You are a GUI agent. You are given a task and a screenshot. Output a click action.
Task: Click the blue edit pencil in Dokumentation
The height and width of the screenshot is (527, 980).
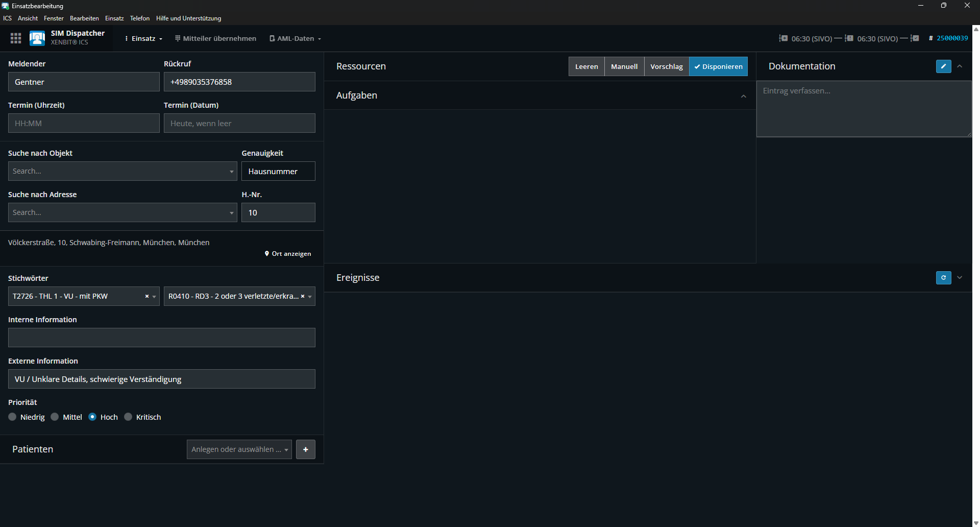click(943, 66)
